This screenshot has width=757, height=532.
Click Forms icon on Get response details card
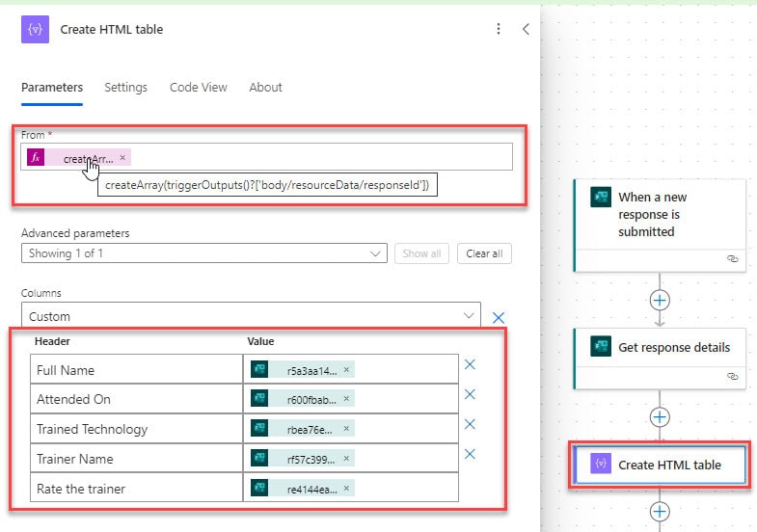[601, 346]
